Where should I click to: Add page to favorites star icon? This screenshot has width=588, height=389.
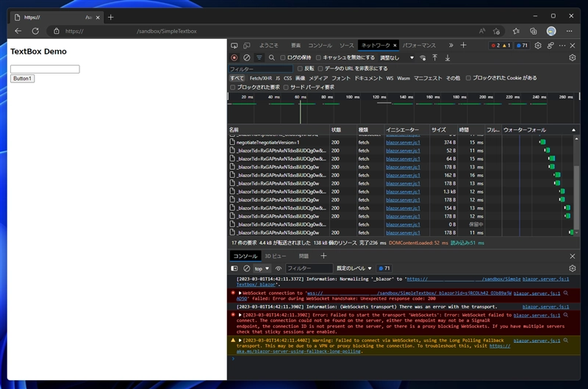point(497,31)
